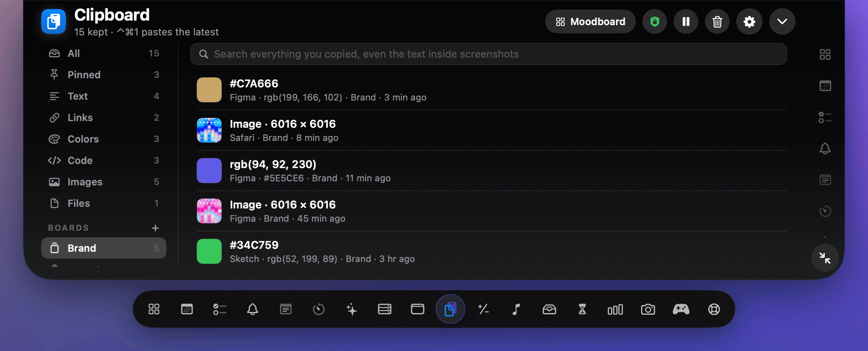Open checklist icon in right sidebar
868x351 pixels.
point(825,117)
